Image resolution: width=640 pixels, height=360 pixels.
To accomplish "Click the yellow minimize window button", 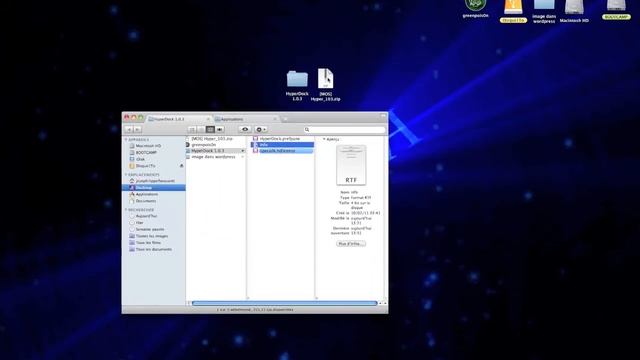I will [x=133, y=118].
